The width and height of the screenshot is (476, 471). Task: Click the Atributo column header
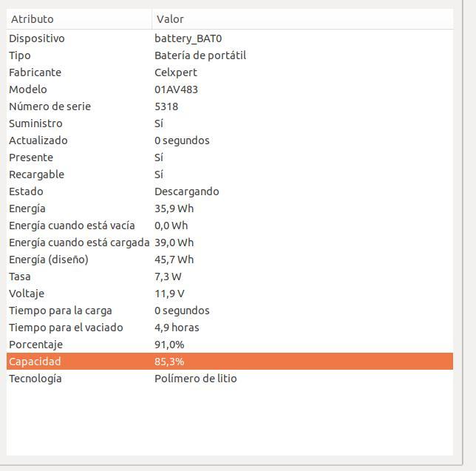[x=79, y=18]
